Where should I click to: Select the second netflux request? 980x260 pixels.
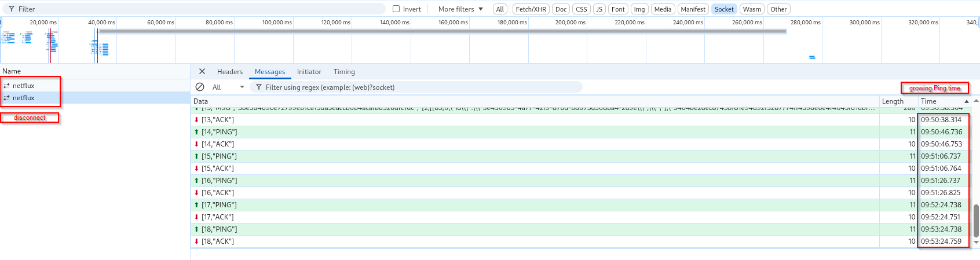23,98
